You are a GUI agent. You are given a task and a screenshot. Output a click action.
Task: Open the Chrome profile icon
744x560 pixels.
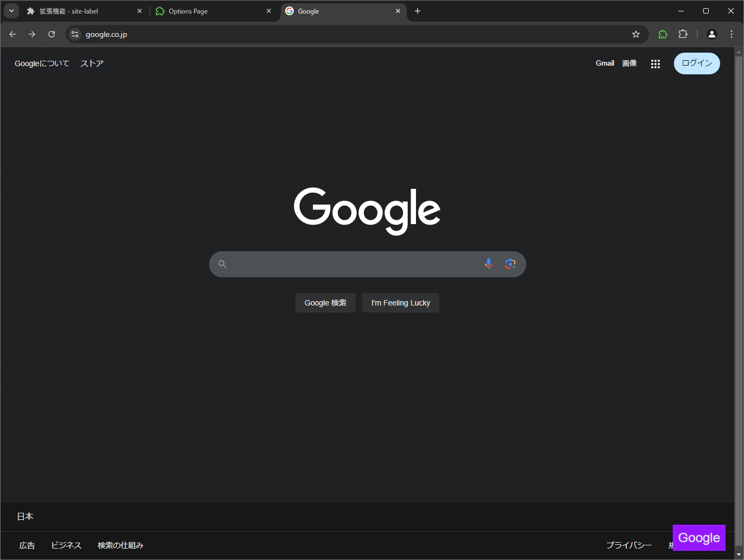(712, 34)
